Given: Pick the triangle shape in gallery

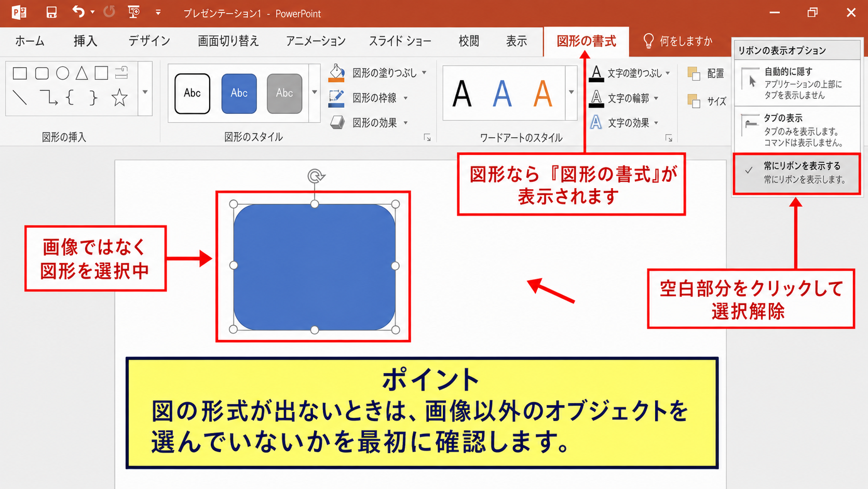Looking at the screenshot, I should [x=82, y=73].
